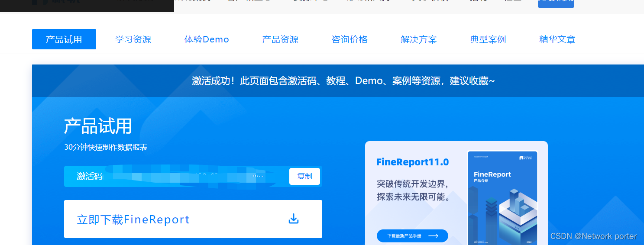Screen dimensions: 644x245
Task: Click the download arrow icon
Action: (x=294, y=219)
